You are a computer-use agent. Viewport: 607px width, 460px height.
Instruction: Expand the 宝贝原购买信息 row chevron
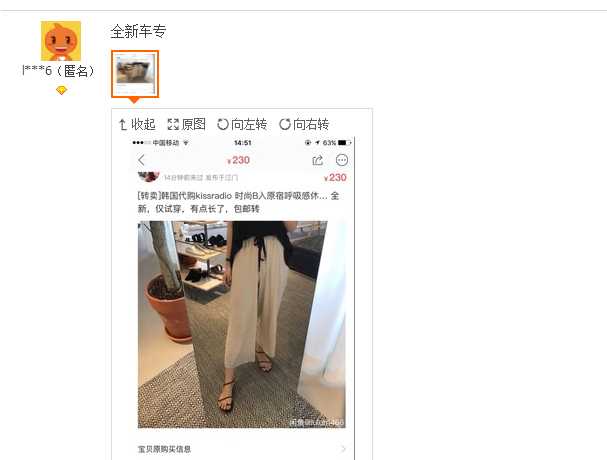pos(343,449)
